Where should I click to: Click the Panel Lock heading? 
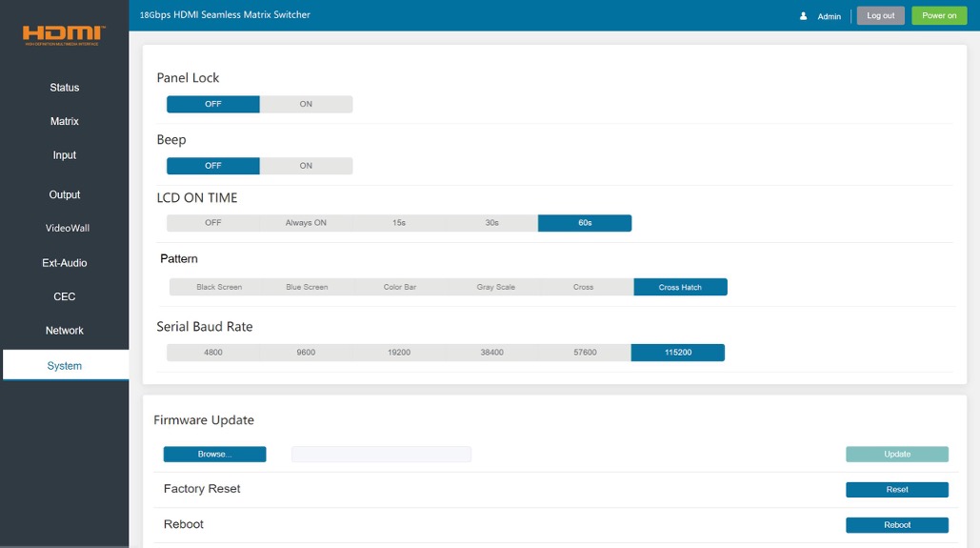[x=188, y=77]
